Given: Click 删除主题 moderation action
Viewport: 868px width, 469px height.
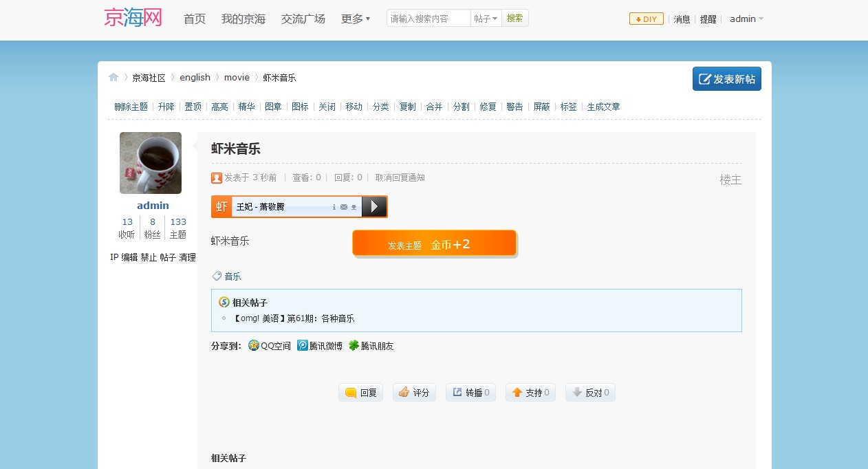Looking at the screenshot, I should pos(131,107).
